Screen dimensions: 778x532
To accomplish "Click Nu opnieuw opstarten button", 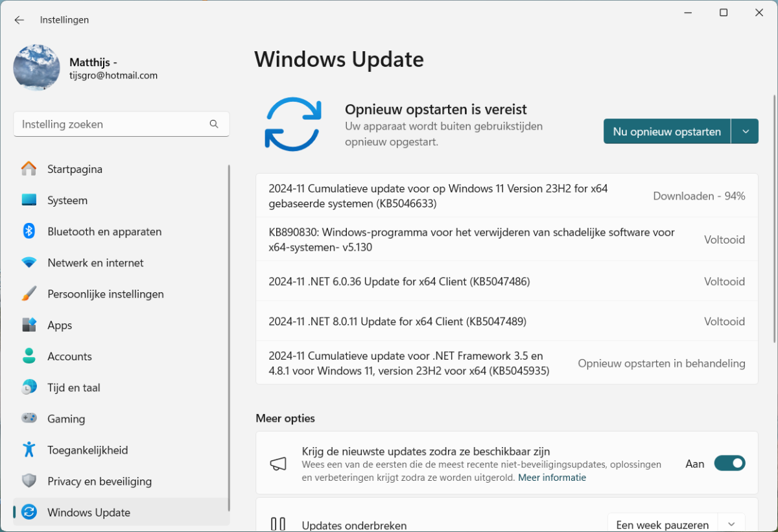I will [666, 131].
